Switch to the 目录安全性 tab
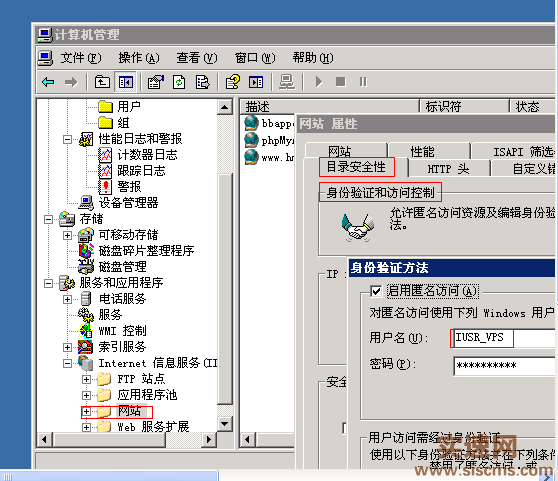Screen dimensions: 558x481 click(x=356, y=167)
